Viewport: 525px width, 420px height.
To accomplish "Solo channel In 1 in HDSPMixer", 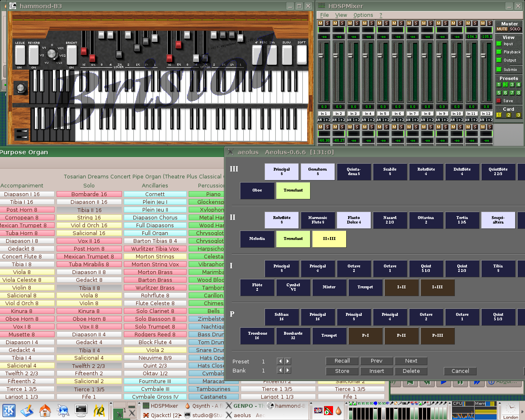I will tap(327, 23).
